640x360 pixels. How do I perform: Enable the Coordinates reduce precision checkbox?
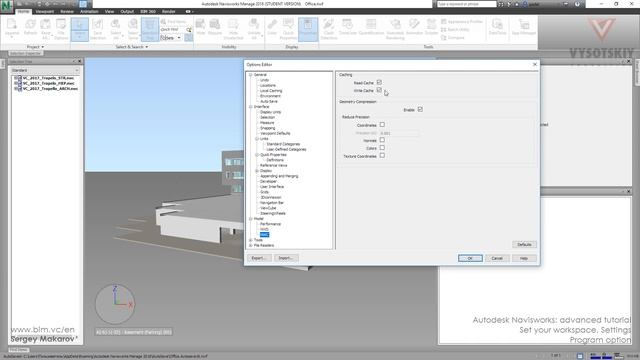point(382,124)
